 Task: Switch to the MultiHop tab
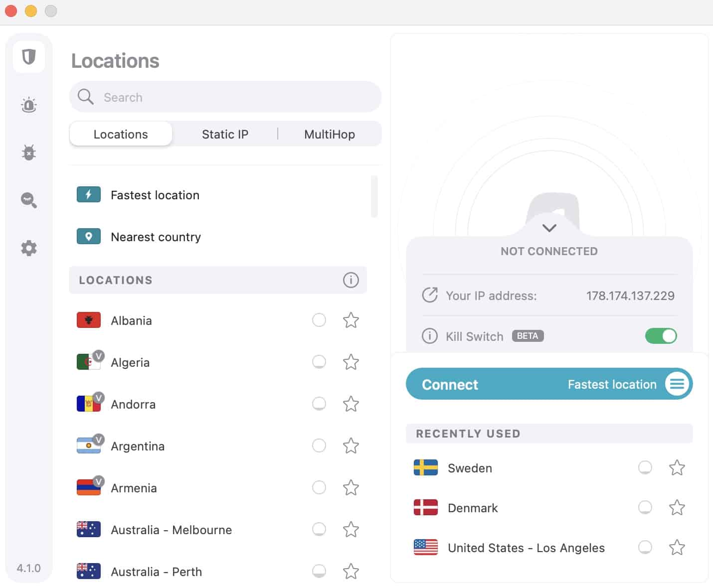pos(330,134)
